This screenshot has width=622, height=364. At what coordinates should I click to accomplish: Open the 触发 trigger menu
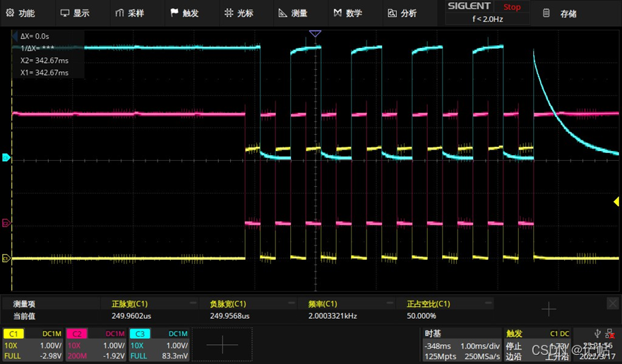184,13
